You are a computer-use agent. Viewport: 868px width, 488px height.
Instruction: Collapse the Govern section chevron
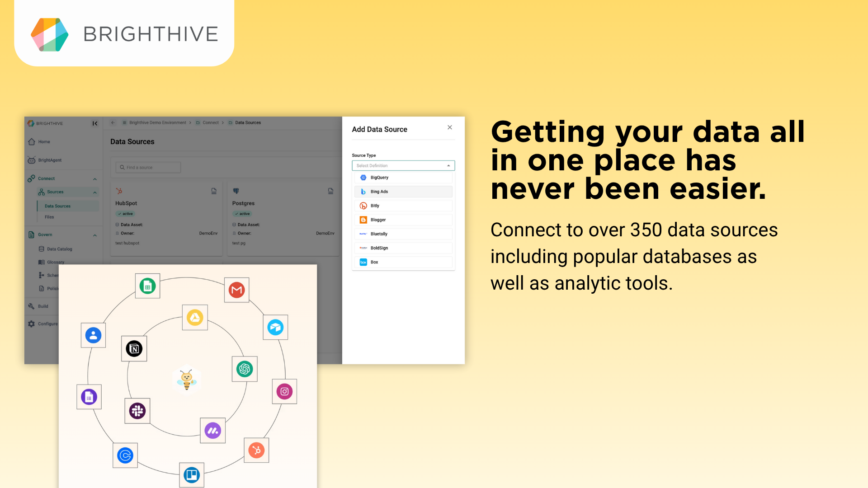click(x=95, y=235)
